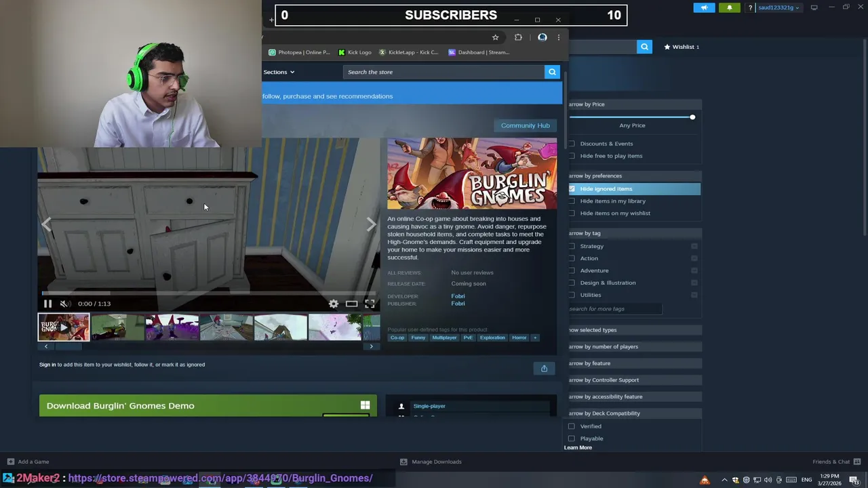Check the Adventure tag filter
This screenshot has width=868, height=488.
click(572, 270)
